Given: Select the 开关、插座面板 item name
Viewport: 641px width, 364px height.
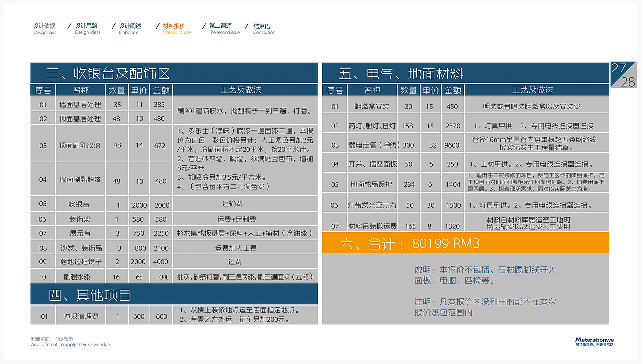Looking at the screenshot, I should pyautogui.click(x=373, y=164).
